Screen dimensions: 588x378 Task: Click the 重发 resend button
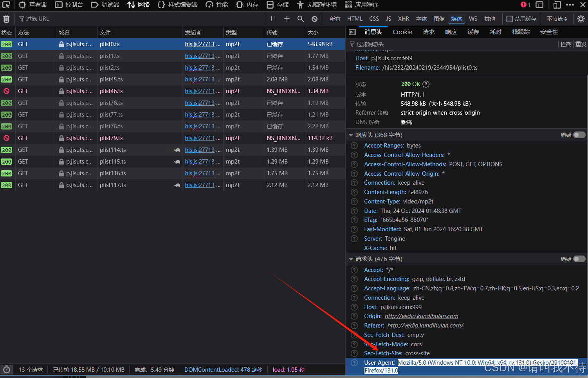(581, 44)
